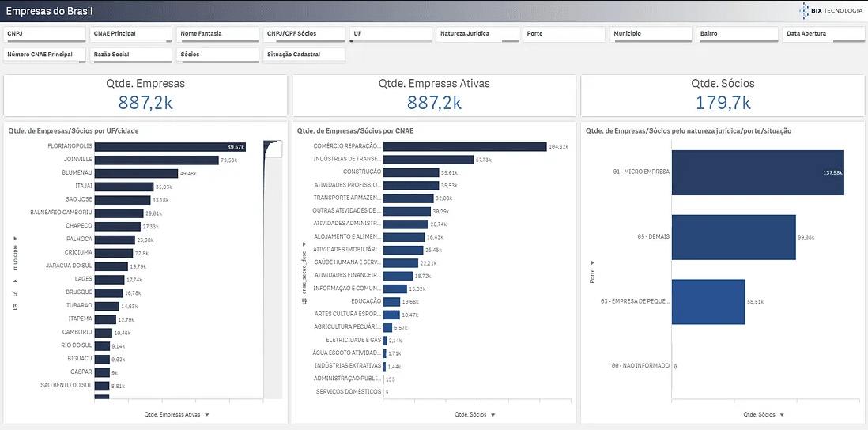Click the BIX Tecnologia logo
The height and width of the screenshot is (430, 868).
[829, 10]
